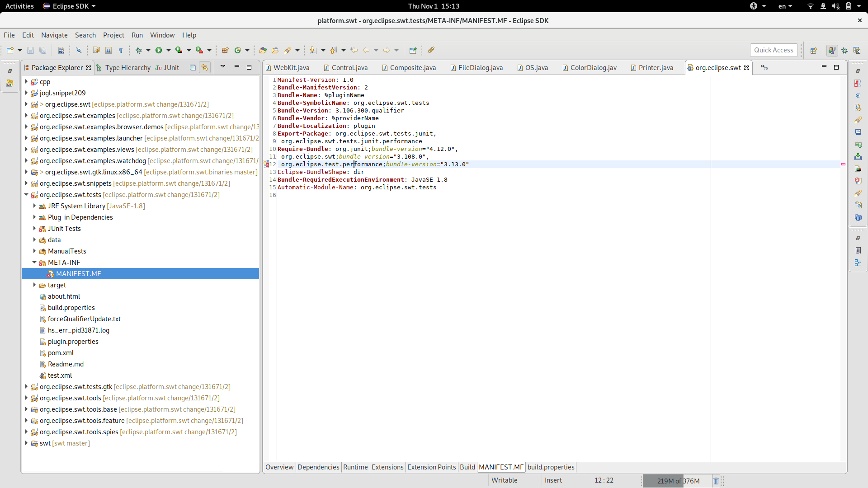Click the Open Perspective icon
The width and height of the screenshot is (868, 488).
[814, 50]
